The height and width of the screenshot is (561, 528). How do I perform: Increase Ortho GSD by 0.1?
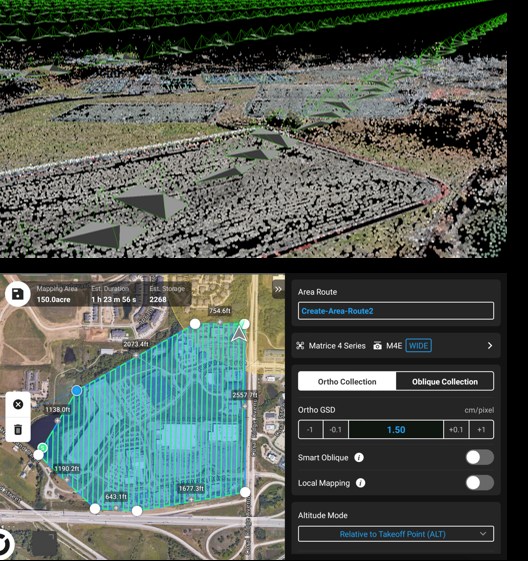pyautogui.click(x=456, y=429)
